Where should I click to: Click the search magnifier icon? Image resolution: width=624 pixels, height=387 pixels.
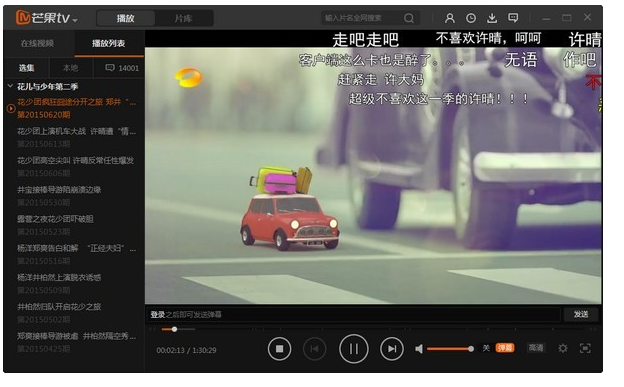click(409, 18)
